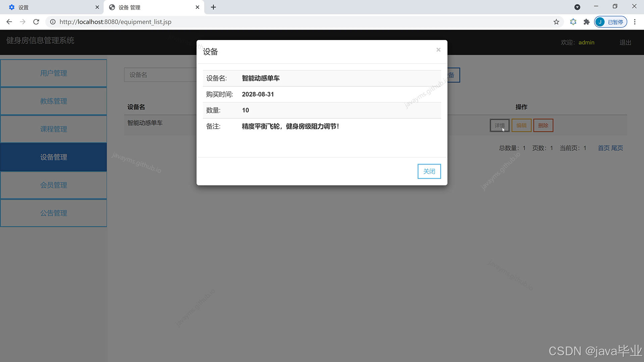Screen dimensions: 644x362
Task: Click the extension icon left of the puzzle icon
Action: pos(573,22)
